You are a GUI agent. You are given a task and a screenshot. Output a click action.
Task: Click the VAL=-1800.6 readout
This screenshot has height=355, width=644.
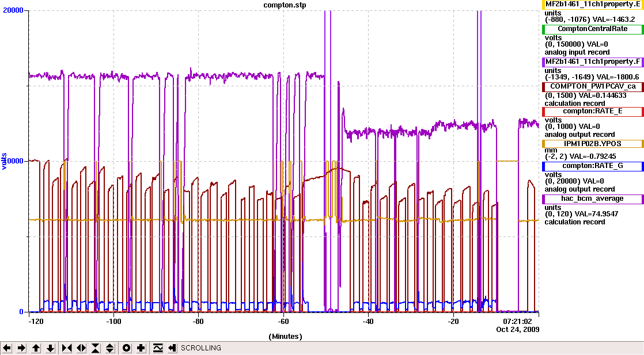[x=618, y=77]
